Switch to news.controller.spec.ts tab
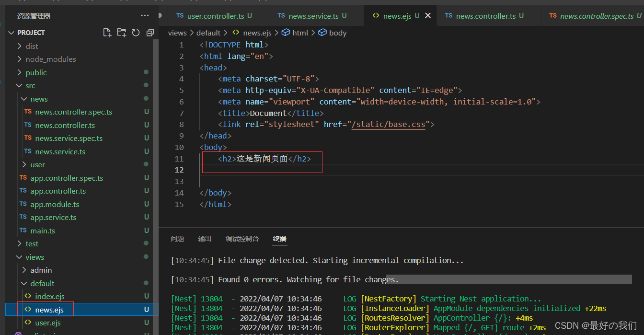644x335 pixels. 593,16
